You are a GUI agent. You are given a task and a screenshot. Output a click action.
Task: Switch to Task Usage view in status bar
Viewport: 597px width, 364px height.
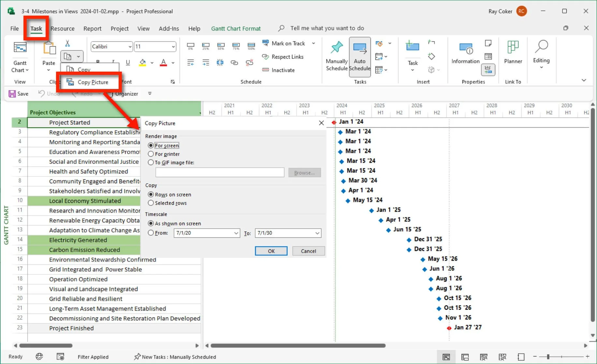465,357
